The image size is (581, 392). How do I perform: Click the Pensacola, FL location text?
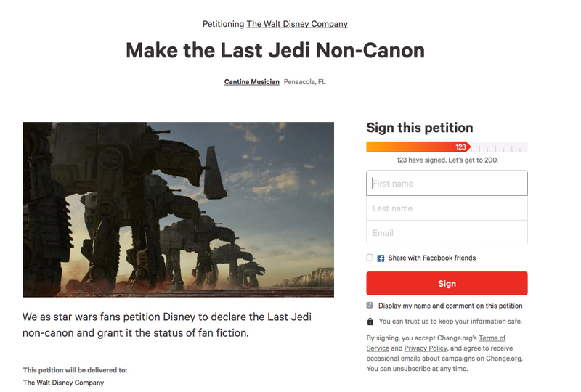(304, 82)
